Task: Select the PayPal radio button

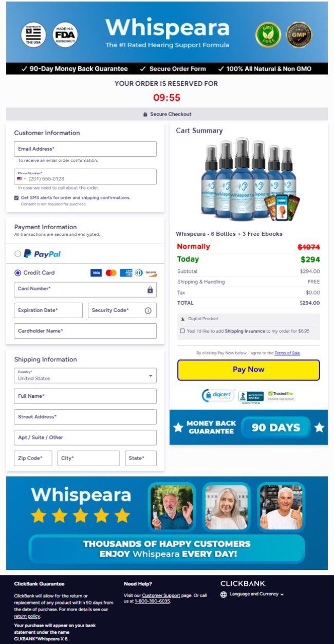Action: click(18, 254)
